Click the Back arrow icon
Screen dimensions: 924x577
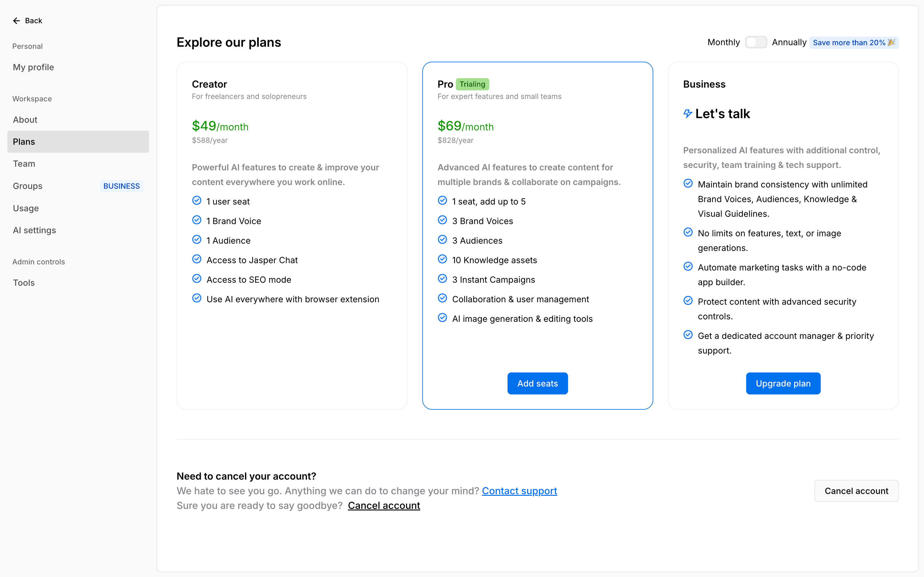(16, 21)
